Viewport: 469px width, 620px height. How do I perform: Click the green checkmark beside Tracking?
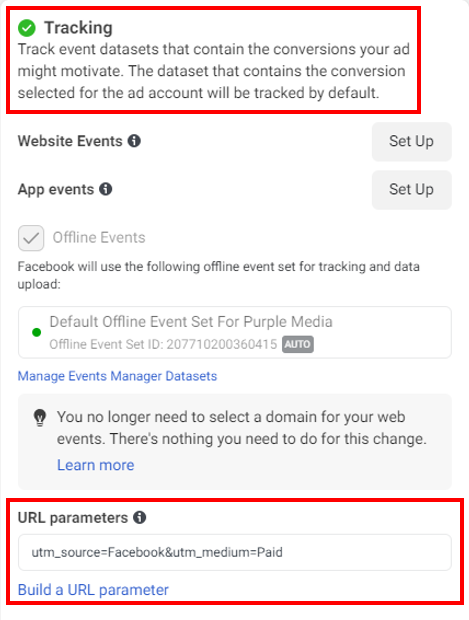27,28
